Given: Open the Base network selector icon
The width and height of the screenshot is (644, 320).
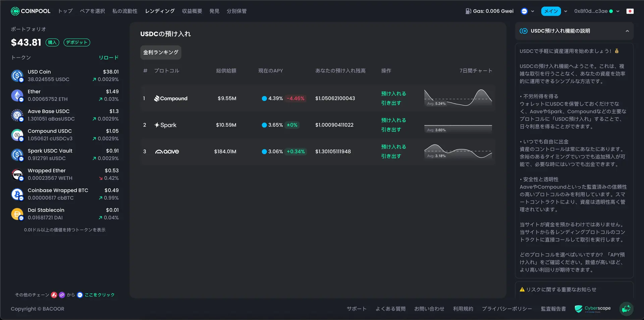Looking at the screenshot, I should [x=524, y=11].
